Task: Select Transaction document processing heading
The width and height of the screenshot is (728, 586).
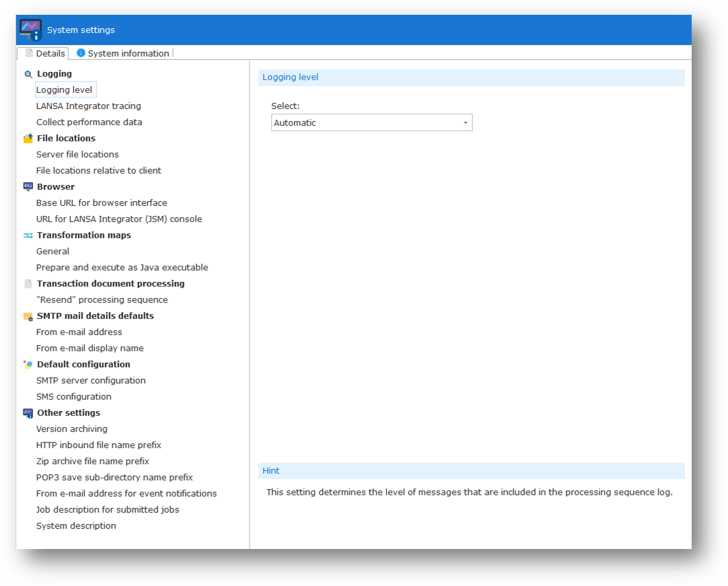Action: point(111,284)
